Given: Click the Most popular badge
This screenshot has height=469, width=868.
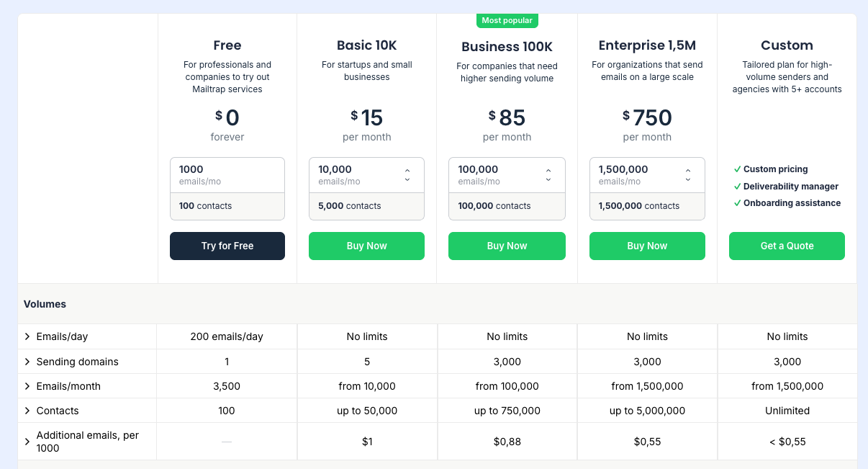Looking at the screenshot, I should (507, 20).
